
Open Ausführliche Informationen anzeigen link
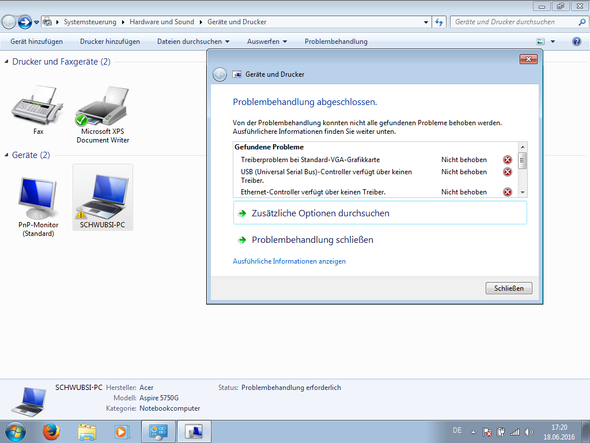click(x=289, y=261)
